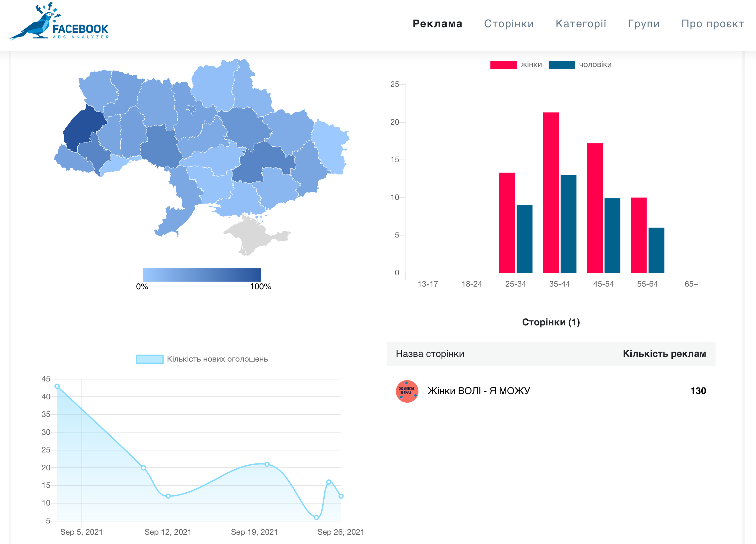Open the Реклама menu item
The image size is (756, 544).
click(437, 24)
